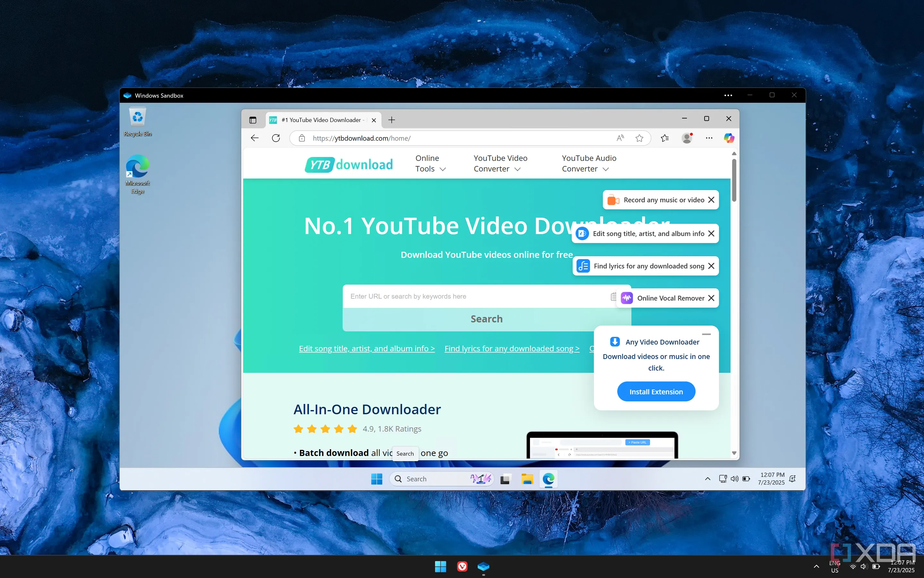Click the big Search button
924x578 pixels.
(x=486, y=319)
